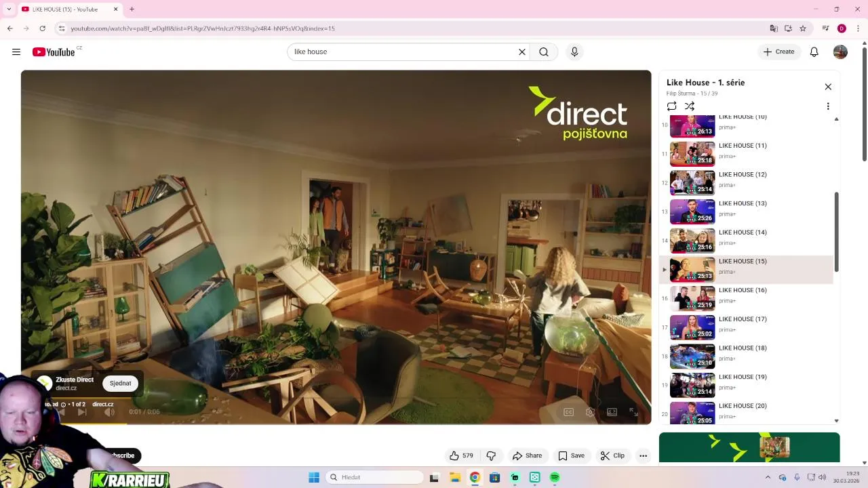Open LIKE HOUSE (18) in the playlist
Viewport: 868px width, 488px height.
coord(746,357)
